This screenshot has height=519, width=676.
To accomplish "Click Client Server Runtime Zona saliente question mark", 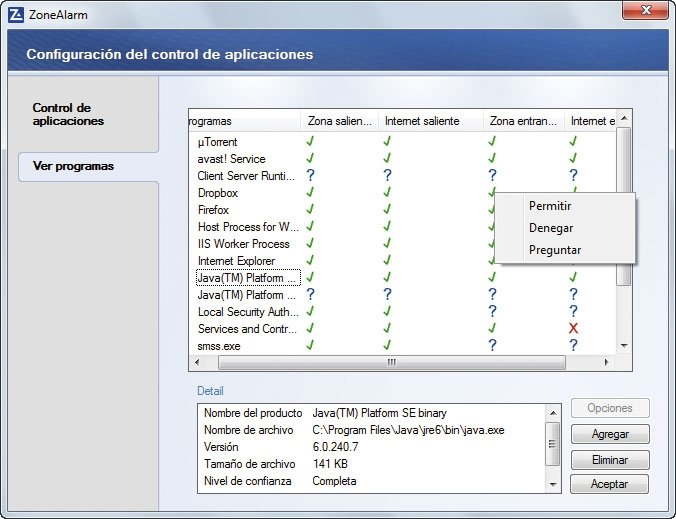I will point(310,175).
